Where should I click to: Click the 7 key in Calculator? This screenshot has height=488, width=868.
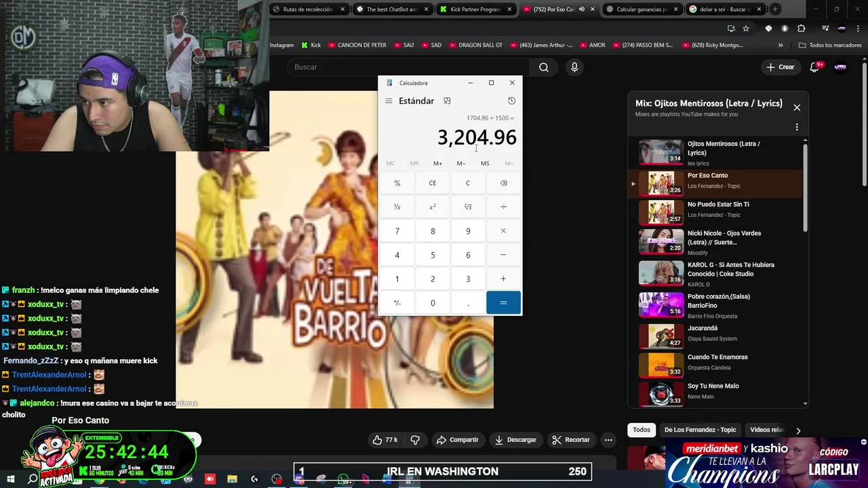pyautogui.click(x=397, y=231)
